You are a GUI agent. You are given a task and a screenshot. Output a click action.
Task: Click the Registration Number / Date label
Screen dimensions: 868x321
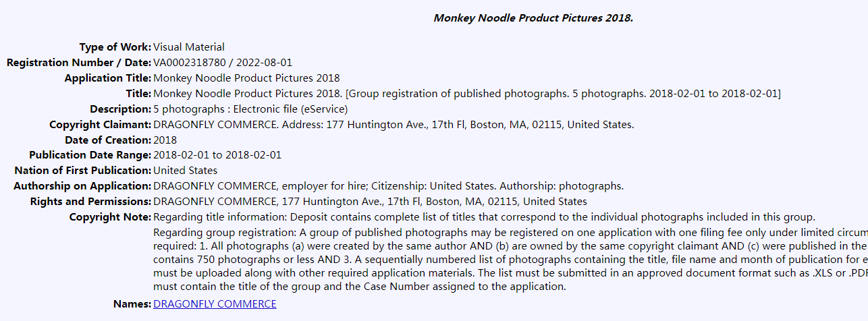tap(79, 63)
